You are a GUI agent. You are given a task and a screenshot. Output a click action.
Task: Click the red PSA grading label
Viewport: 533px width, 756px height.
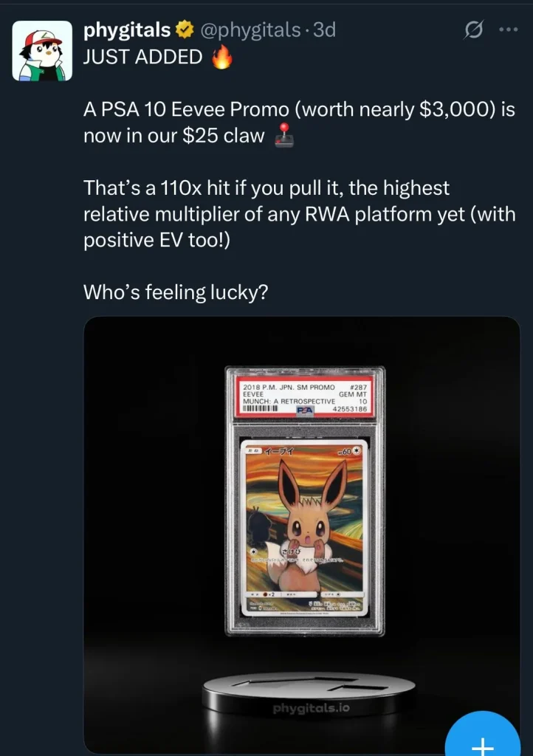pyautogui.click(x=305, y=398)
